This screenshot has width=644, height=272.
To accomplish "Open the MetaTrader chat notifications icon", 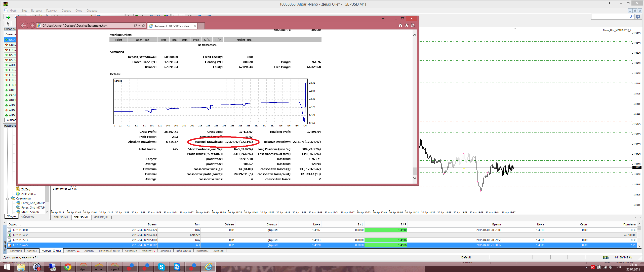I will tap(638, 17).
